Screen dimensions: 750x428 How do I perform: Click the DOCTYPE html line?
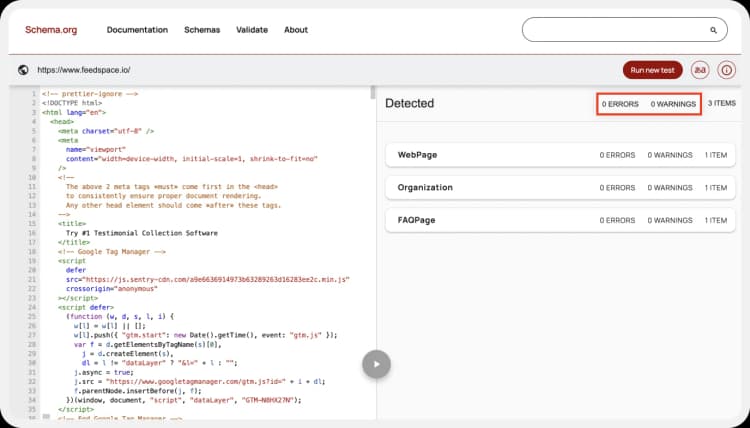pyautogui.click(x=72, y=103)
